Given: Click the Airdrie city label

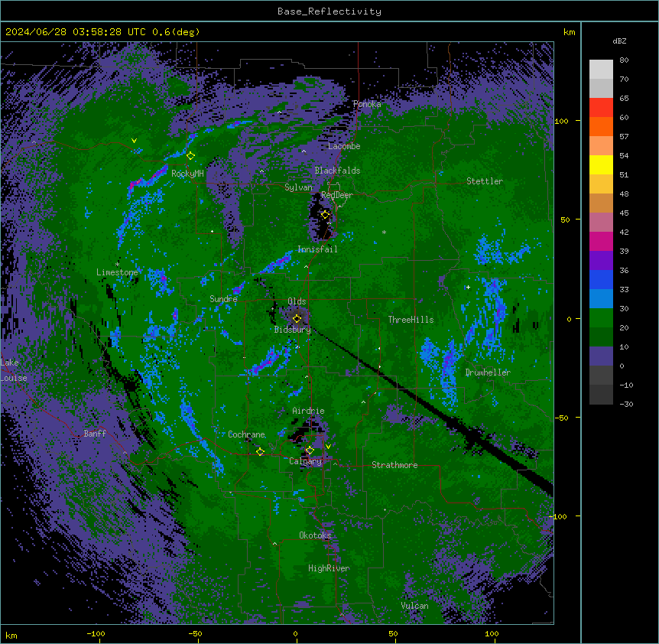Looking at the screenshot, I should (x=309, y=411).
